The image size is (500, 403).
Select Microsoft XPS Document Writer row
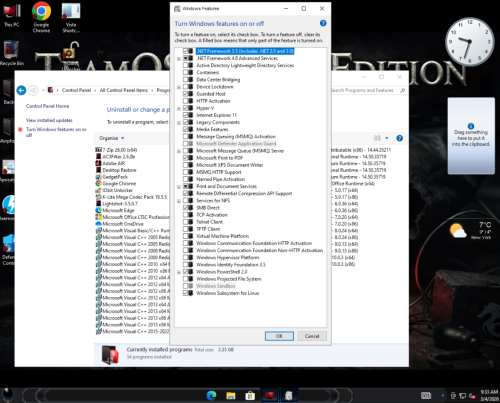coord(230,165)
